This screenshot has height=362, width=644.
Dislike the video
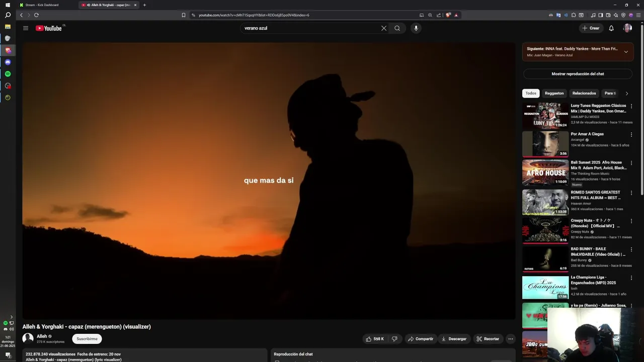tap(394, 339)
